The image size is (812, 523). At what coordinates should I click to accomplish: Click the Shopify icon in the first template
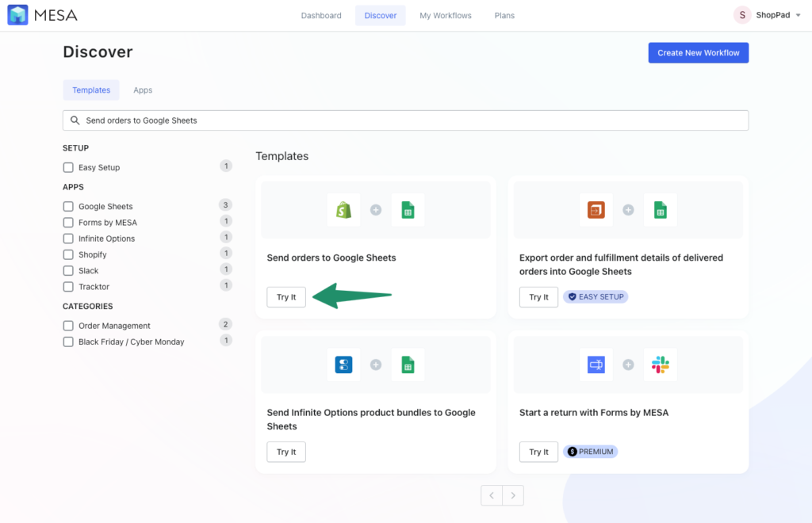[343, 209]
